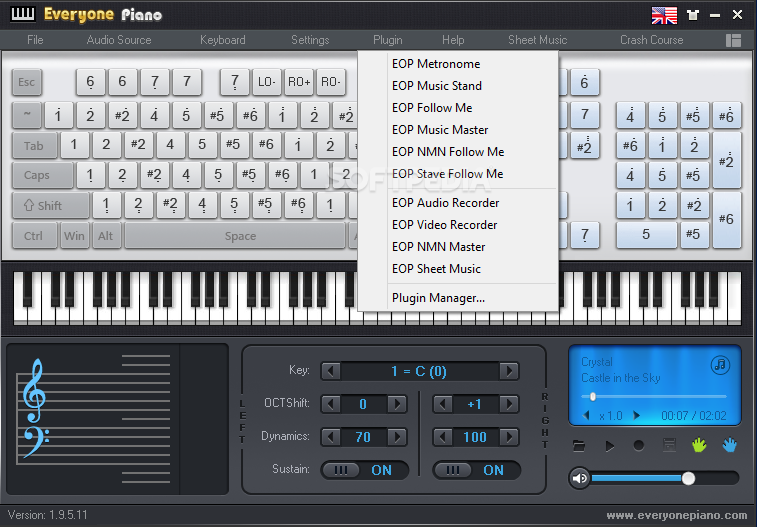The image size is (757, 527).
Task: Choose EOP NMN Follow Me
Action: (459, 152)
